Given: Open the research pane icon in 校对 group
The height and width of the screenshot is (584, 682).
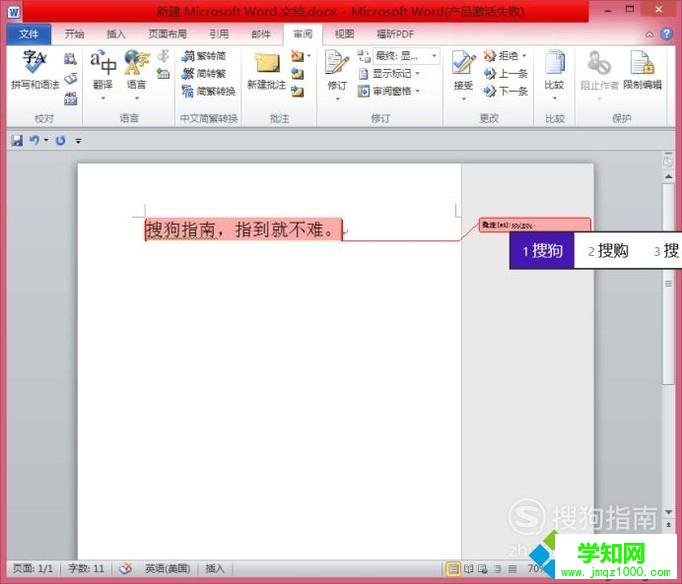Looking at the screenshot, I should [70, 59].
